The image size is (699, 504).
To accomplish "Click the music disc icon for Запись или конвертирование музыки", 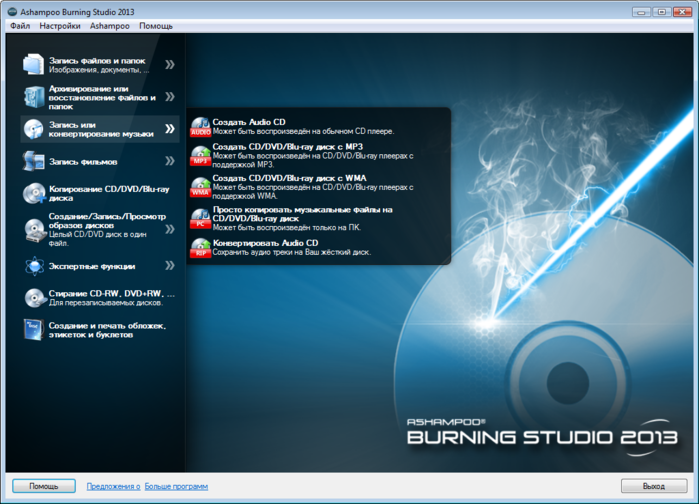I will pyautogui.click(x=33, y=129).
